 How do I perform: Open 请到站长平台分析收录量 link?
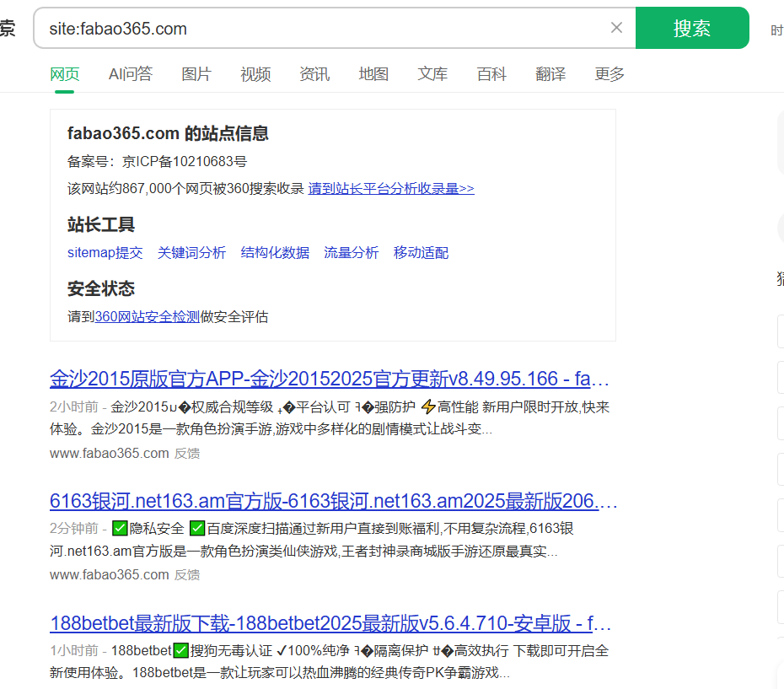[391, 189]
